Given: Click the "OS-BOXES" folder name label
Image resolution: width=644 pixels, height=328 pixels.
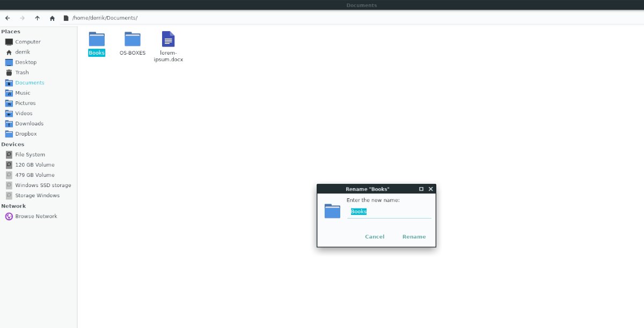Looking at the screenshot, I should [x=133, y=53].
